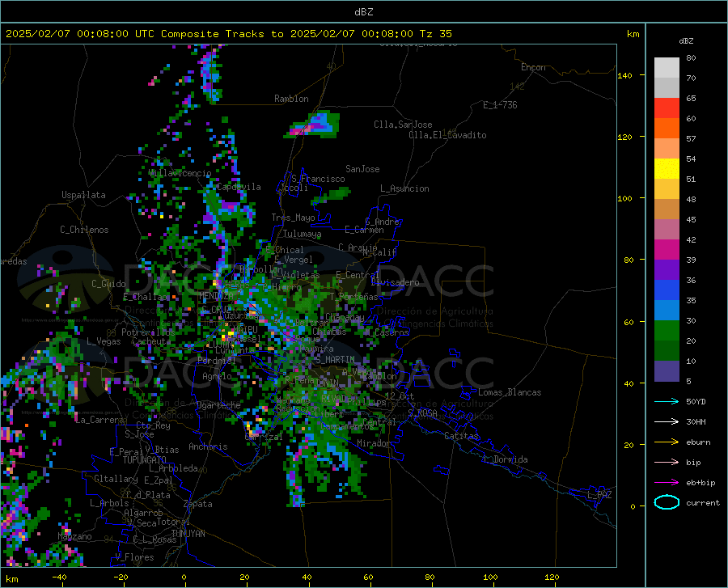Click the 120 km mark on horizontal axis

pos(552,577)
